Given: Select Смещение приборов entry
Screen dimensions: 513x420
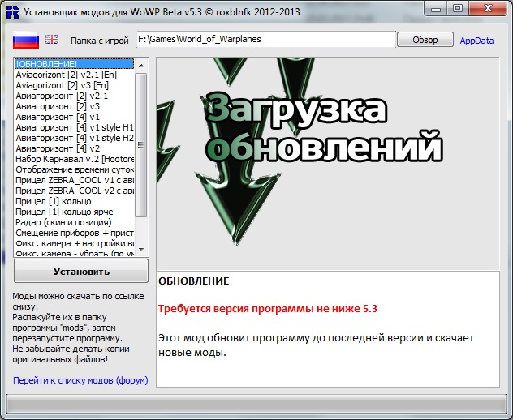Looking at the screenshot, I should [74, 233].
